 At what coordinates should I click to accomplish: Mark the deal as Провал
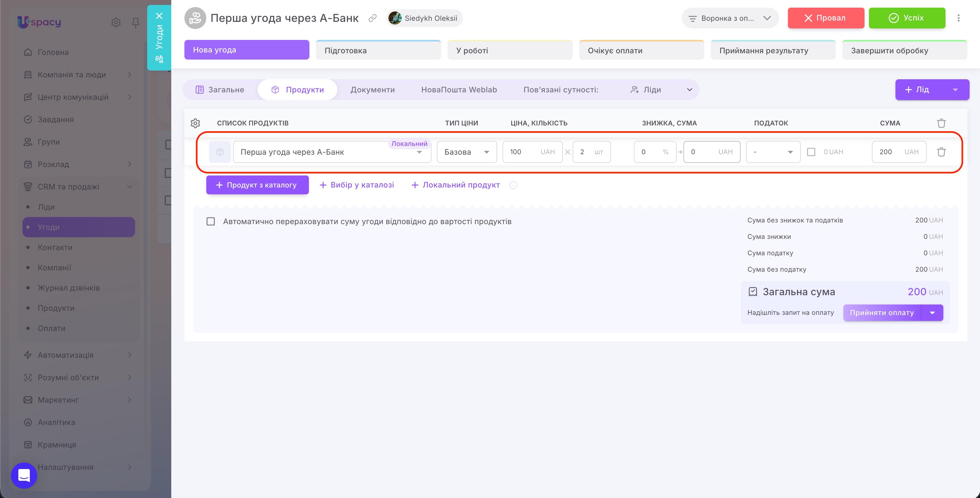[825, 18]
